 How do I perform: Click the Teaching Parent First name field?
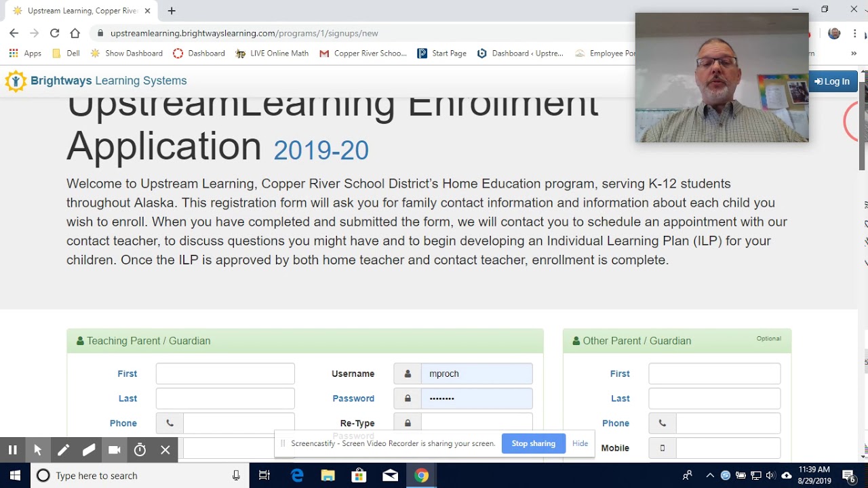[225, 373]
